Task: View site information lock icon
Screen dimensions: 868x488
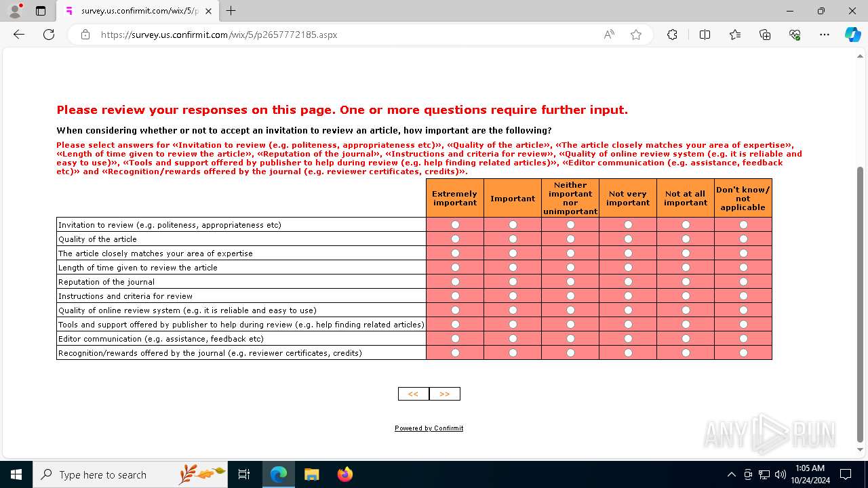Action: [85, 35]
